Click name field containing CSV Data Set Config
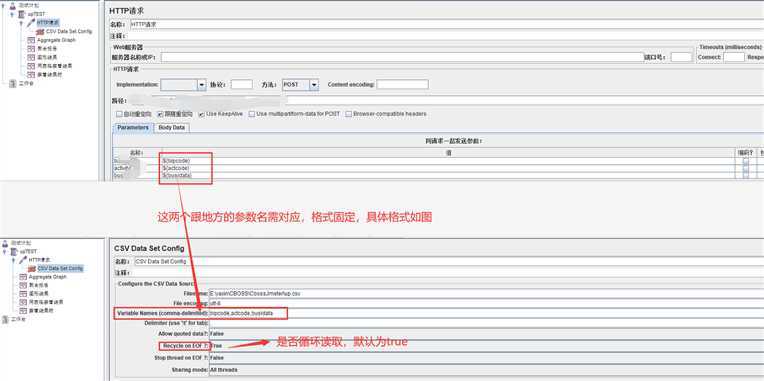The width and height of the screenshot is (764, 381). [449, 262]
